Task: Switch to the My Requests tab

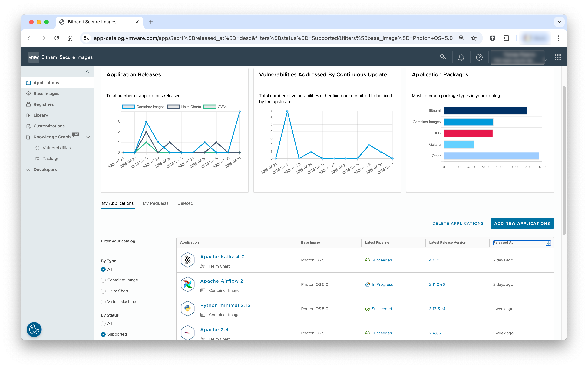Action: click(x=155, y=203)
